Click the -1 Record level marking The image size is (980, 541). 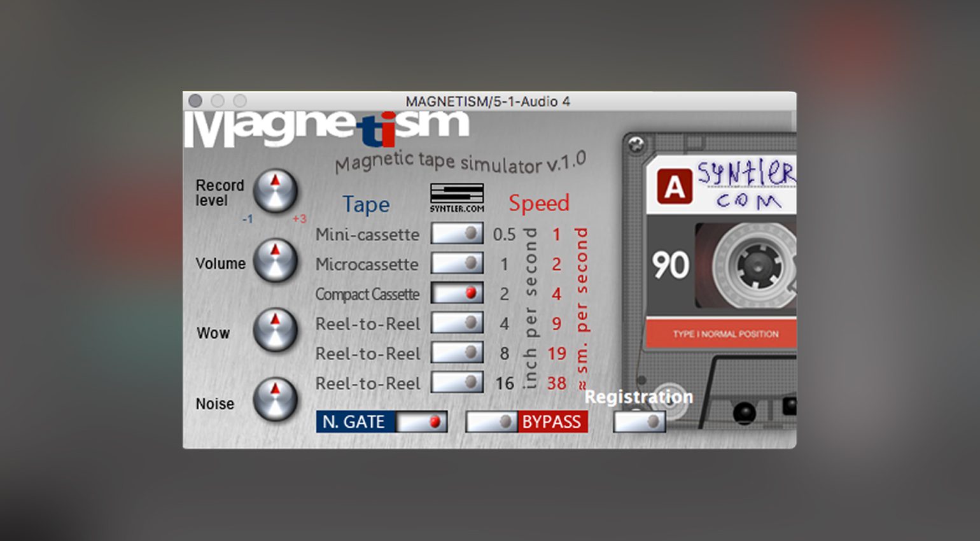pyautogui.click(x=248, y=219)
